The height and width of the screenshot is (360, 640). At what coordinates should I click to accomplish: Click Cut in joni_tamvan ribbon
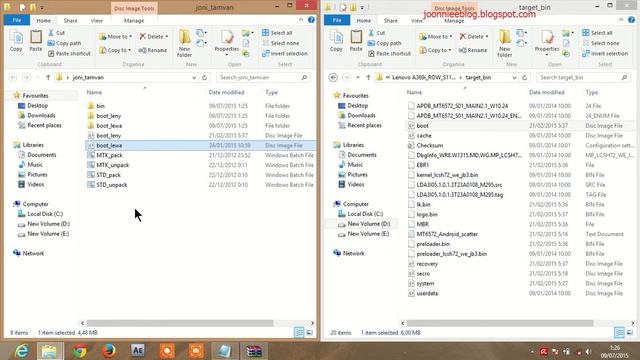click(56, 33)
